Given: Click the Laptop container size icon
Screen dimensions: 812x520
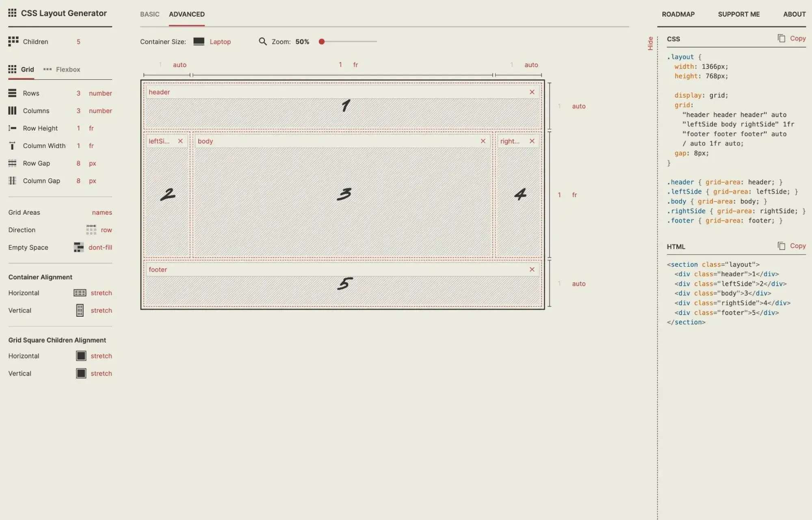Looking at the screenshot, I should (199, 41).
